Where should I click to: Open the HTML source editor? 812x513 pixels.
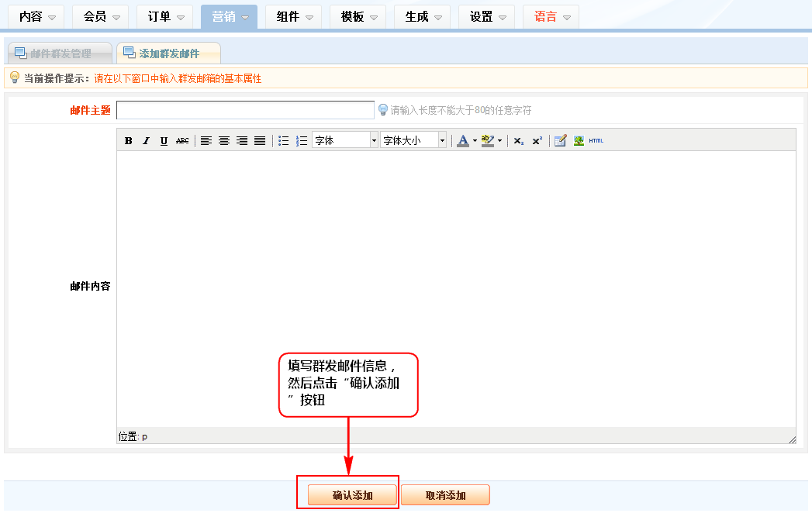pyautogui.click(x=596, y=140)
